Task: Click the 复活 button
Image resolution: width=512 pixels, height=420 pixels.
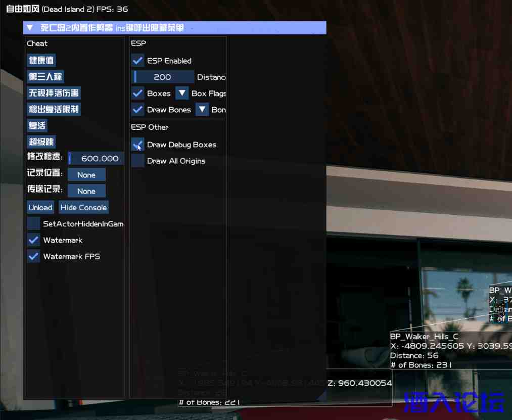Action: click(37, 126)
